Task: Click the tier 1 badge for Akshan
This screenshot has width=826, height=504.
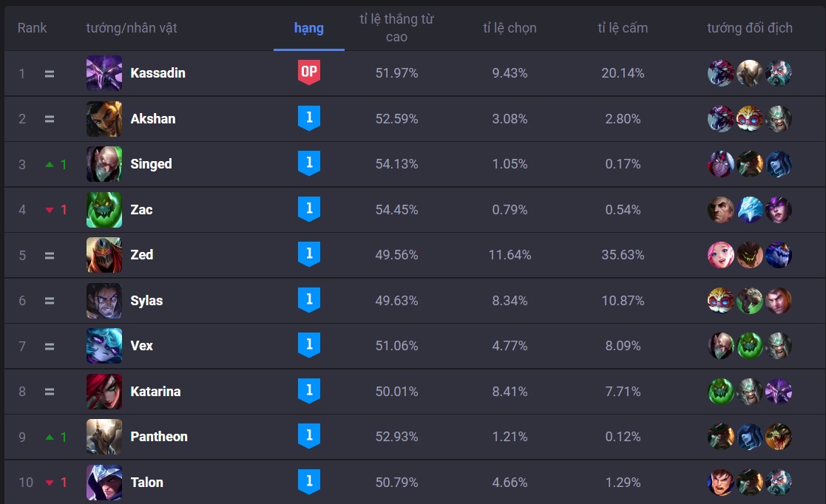Action: (x=309, y=118)
